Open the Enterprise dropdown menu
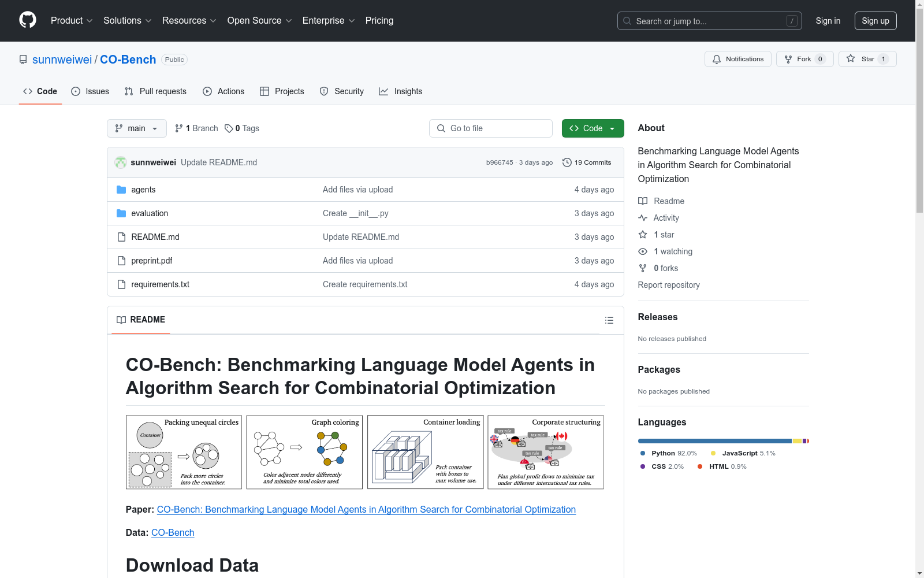Viewport: 924px width, 578px height. tap(329, 21)
